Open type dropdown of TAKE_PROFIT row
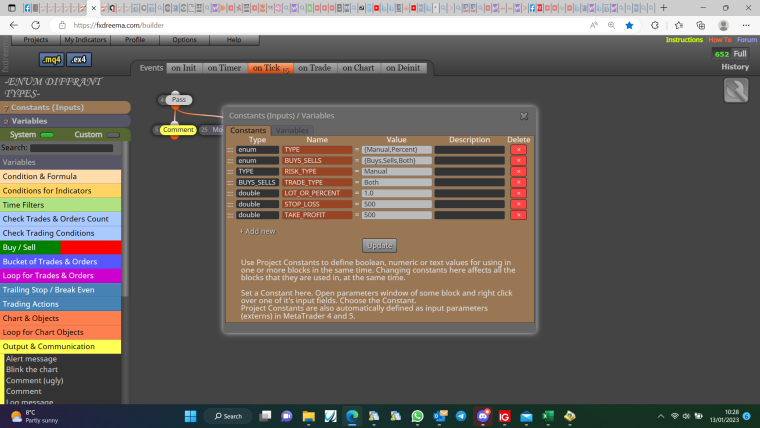 click(257, 215)
